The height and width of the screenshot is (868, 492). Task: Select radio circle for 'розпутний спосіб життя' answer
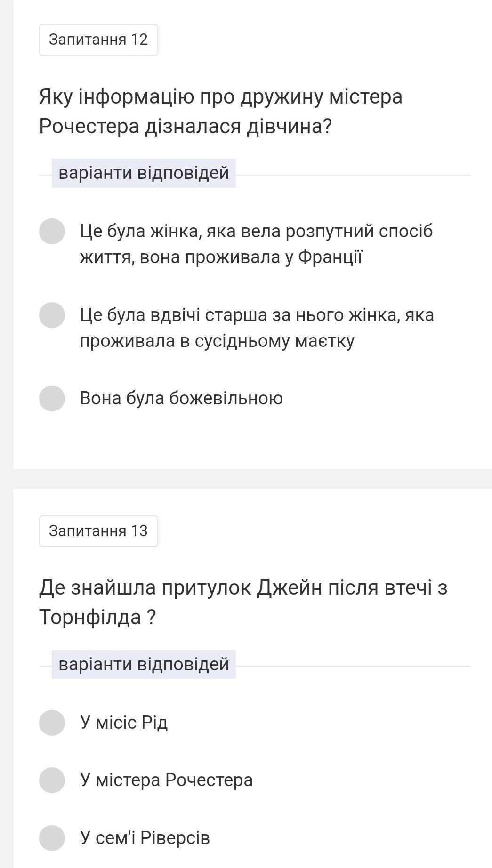pyautogui.click(x=52, y=231)
